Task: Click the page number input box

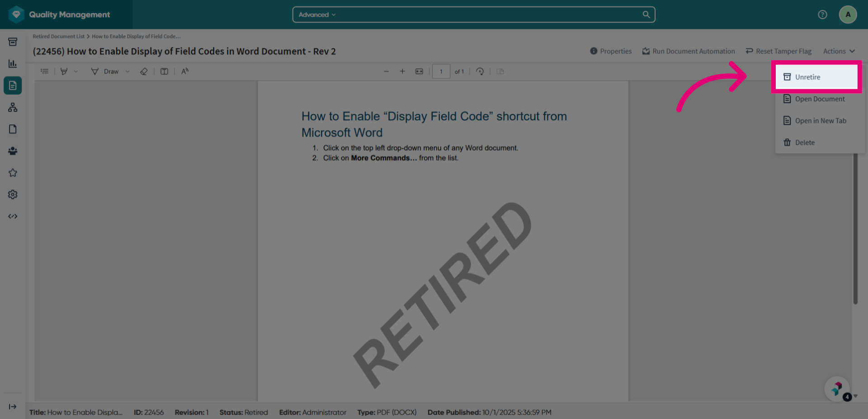Action: 441,71
